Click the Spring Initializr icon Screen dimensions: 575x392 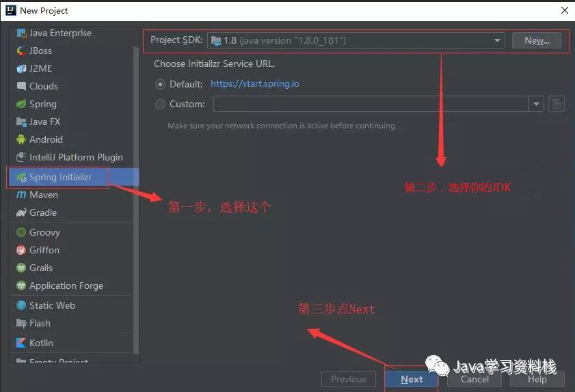click(22, 178)
